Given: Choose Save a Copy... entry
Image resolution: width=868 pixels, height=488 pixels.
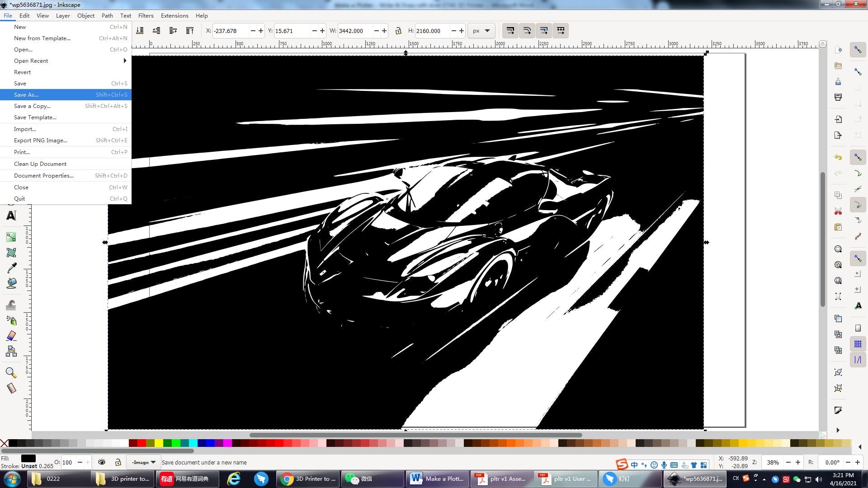Looking at the screenshot, I should (x=66, y=106).
